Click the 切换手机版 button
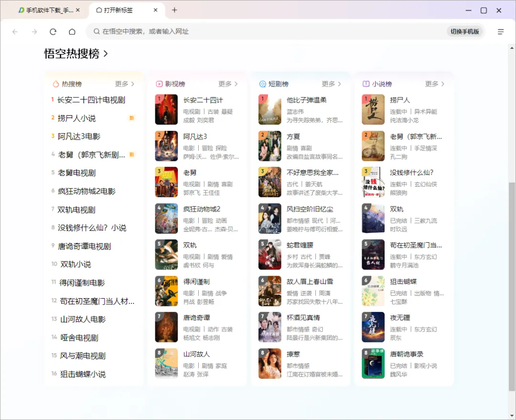Viewport: 516px width, 420px height. tap(465, 32)
